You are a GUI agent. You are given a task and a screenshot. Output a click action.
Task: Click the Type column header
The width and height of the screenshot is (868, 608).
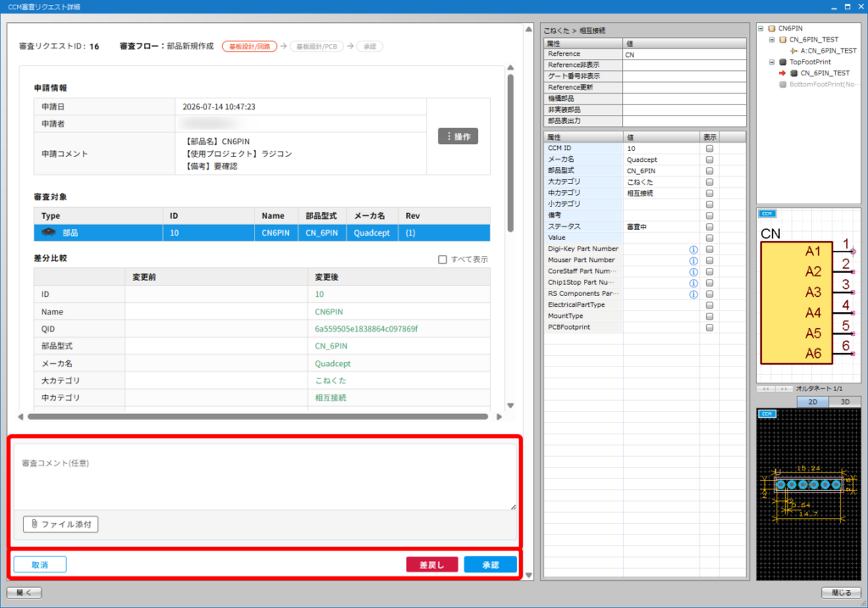coord(98,216)
